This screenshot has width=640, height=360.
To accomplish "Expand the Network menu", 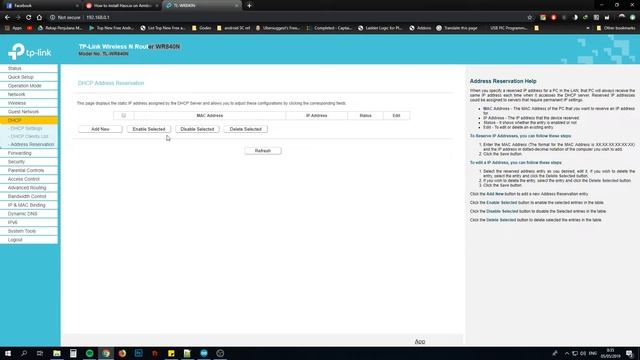I will pos(29,94).
